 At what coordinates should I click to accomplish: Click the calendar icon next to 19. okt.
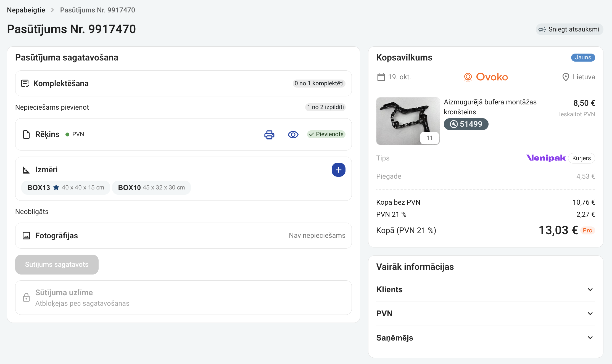tap(381, 77)
